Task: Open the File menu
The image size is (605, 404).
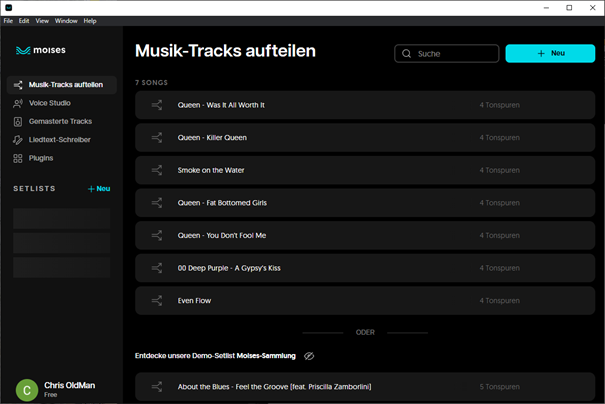Action: [x=8, y=21]
